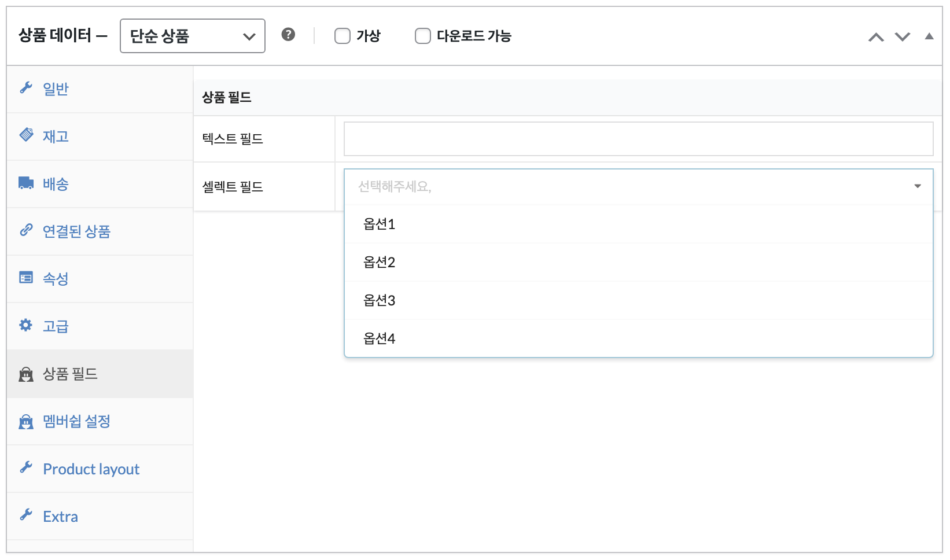Viewport: 950px width, 560px height.
Task: Click the chain link icon for 연결된 상품
Action: click(26, 230)
